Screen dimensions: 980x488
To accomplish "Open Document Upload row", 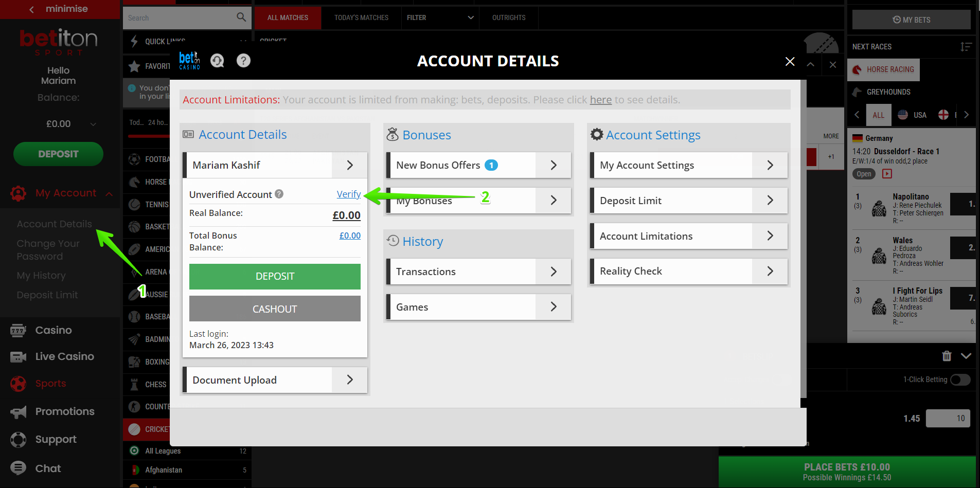I will point(275,380).
